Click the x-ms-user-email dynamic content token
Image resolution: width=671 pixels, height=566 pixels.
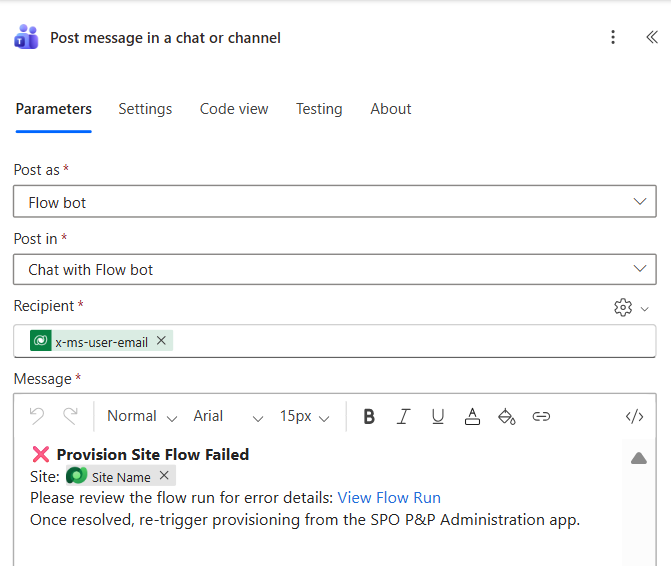[101, 341]
